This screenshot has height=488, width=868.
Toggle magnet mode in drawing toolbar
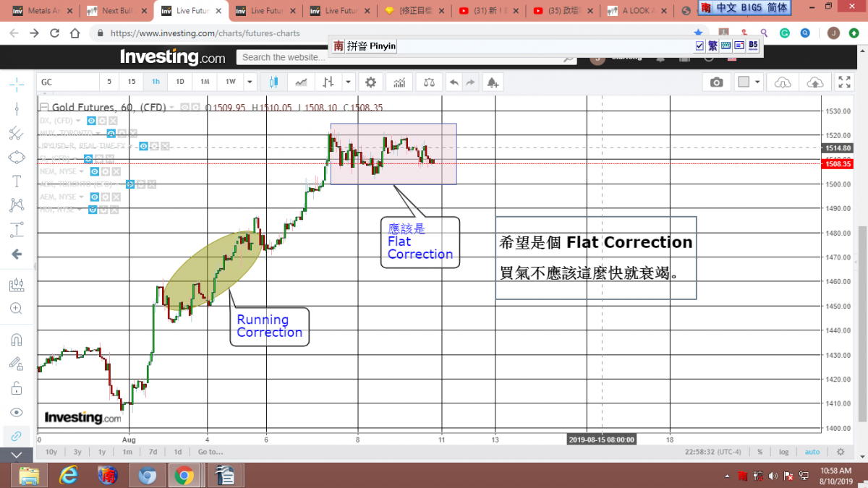[x=17, y=340]
